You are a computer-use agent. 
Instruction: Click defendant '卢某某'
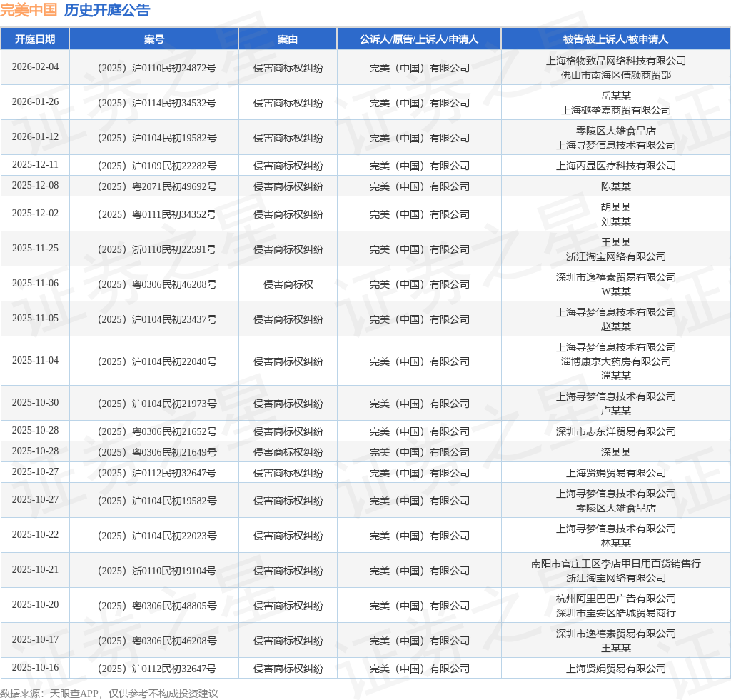[x=616, y=411]
